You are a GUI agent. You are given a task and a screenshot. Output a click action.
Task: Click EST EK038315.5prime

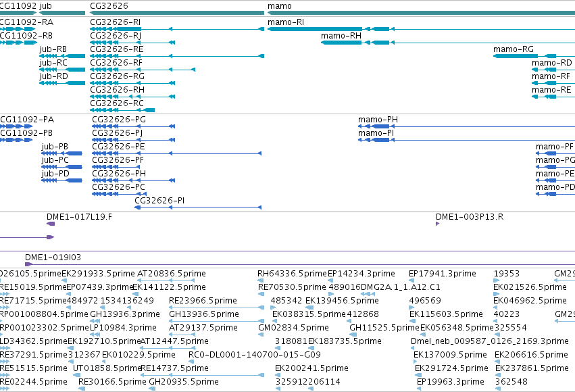click(309, 315)
